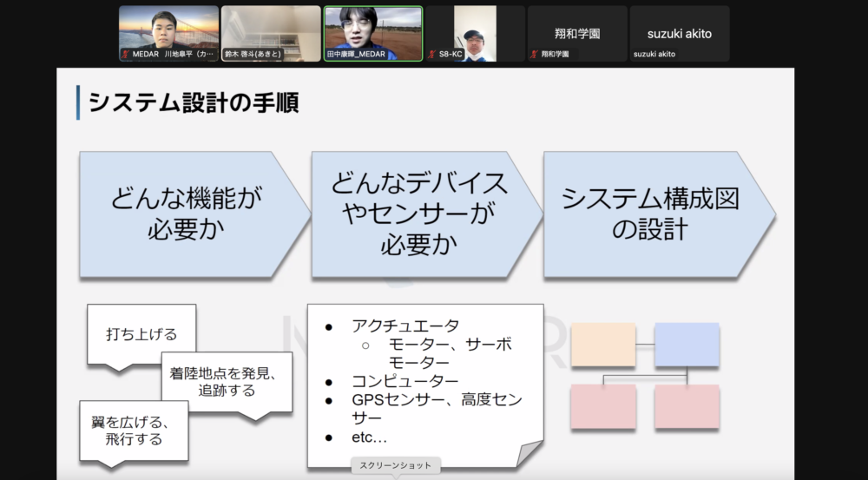Screen dimensions: 868x480
Task: Click the blue box in diagram
Action: tap(687, 345)
